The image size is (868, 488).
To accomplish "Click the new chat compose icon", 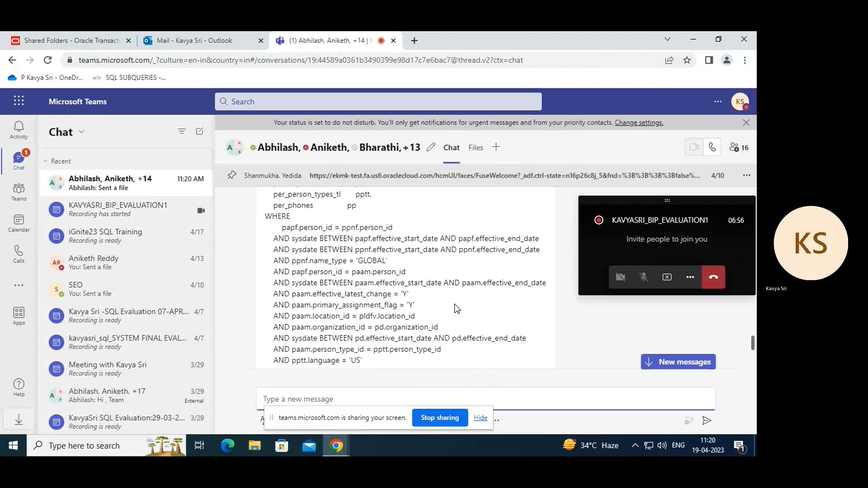I will 199,131.
